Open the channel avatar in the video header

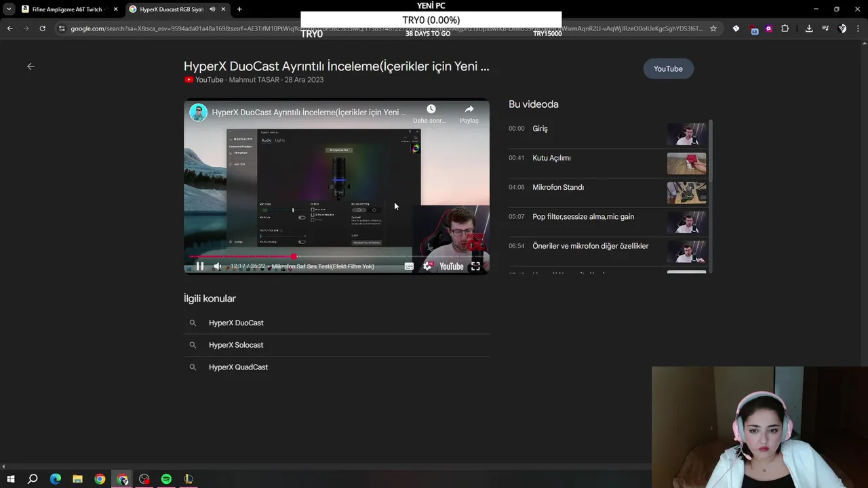click(x=198, y=113)
